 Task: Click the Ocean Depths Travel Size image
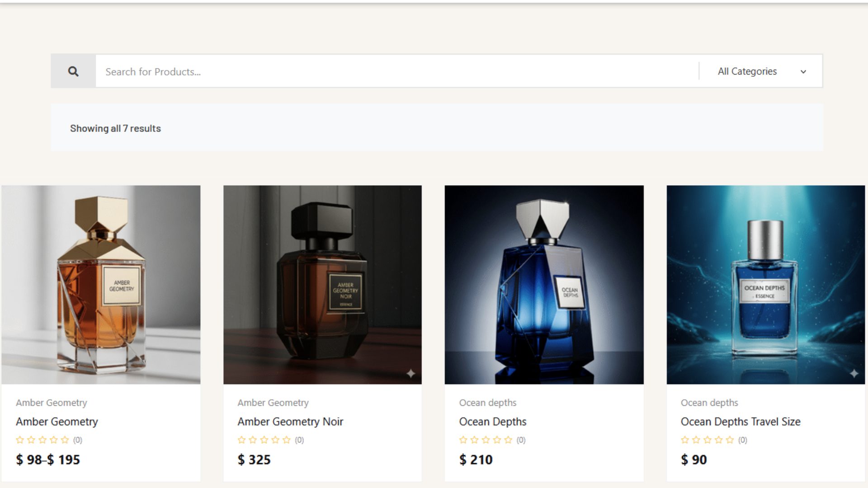765,285
